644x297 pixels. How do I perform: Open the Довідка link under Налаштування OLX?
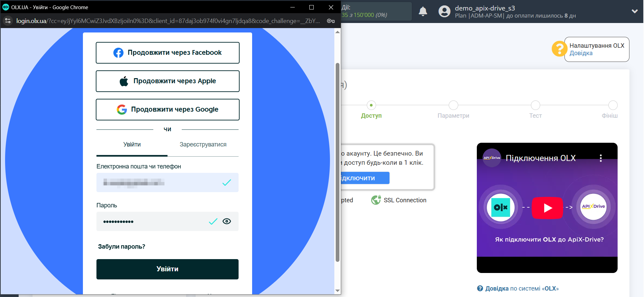pyautogui.click(x=581, y=53)
